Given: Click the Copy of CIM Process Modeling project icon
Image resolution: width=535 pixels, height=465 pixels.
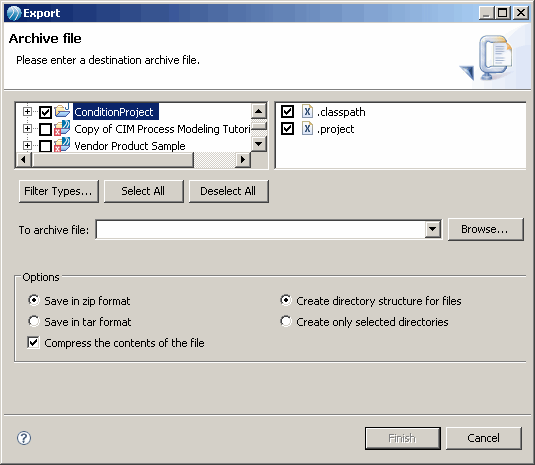Looking at the screenshot, I should click(62, 129).
